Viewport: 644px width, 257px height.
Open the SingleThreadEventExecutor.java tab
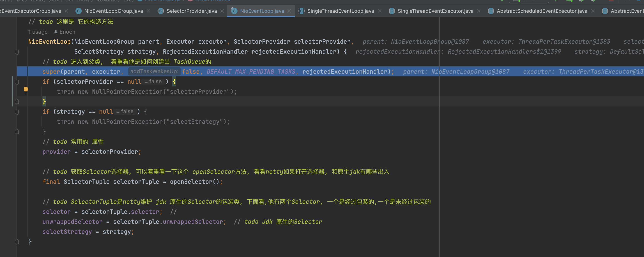[435, 11]
